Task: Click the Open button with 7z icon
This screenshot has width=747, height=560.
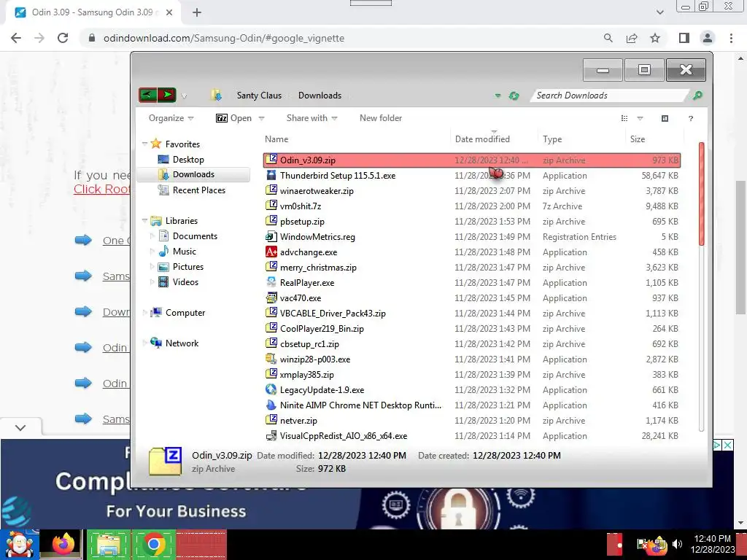Action: (234, 118)
